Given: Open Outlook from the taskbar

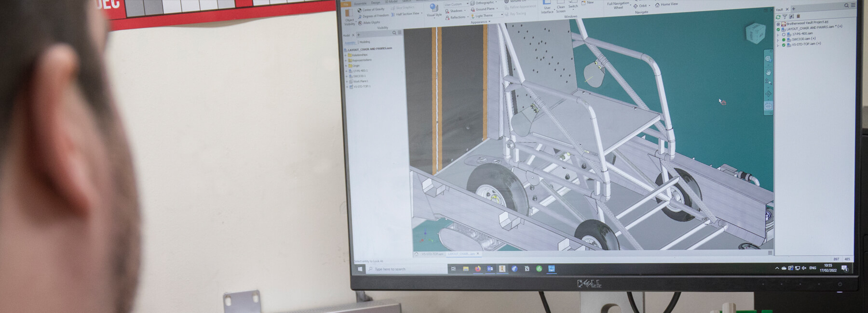Looking at the screenshot, I should [490, 269].
